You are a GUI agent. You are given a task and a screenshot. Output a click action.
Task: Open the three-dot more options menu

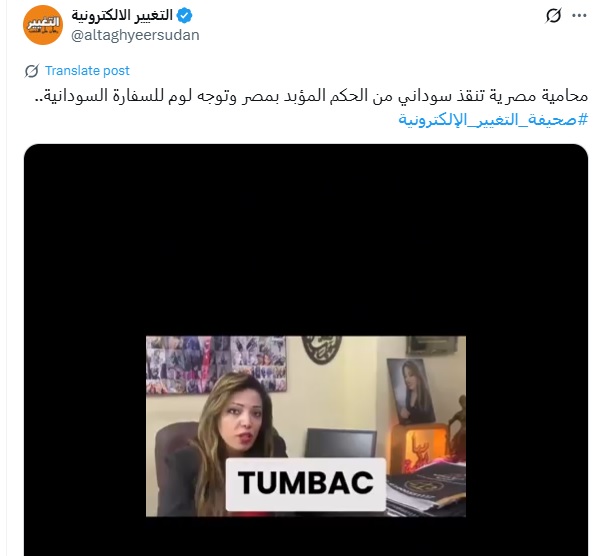click(579, 16)
